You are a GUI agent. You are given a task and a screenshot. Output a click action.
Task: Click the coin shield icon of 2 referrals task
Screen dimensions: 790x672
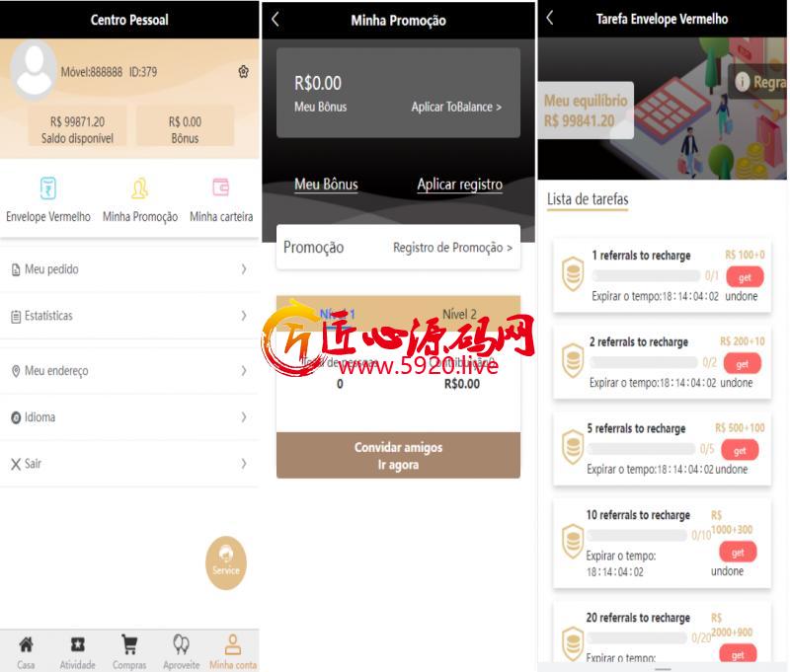573,360
